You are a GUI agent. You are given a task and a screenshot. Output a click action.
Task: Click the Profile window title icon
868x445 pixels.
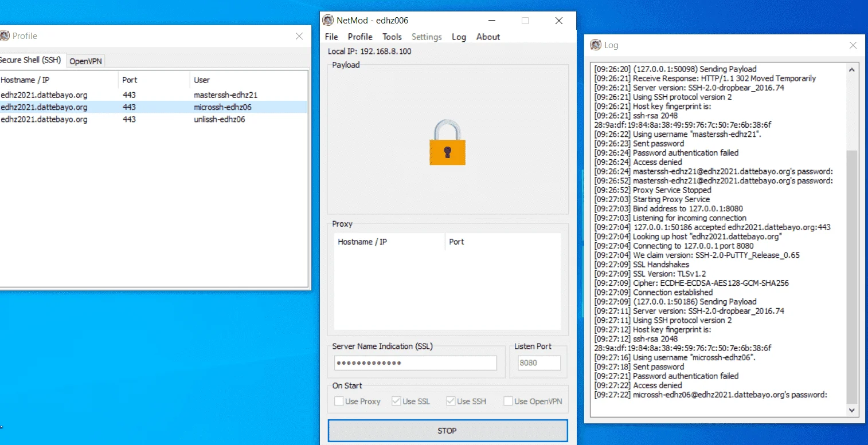tap(5, 36)
